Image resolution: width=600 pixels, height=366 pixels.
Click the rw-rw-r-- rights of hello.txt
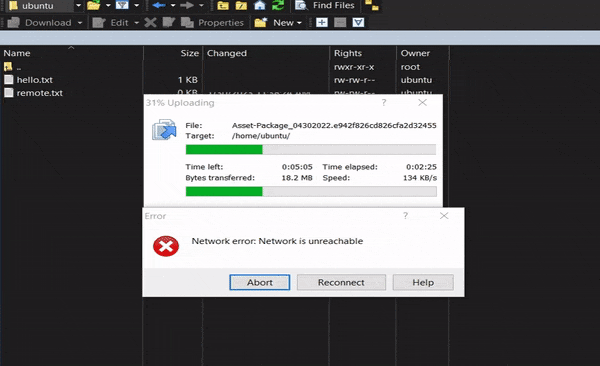point(354,80)
